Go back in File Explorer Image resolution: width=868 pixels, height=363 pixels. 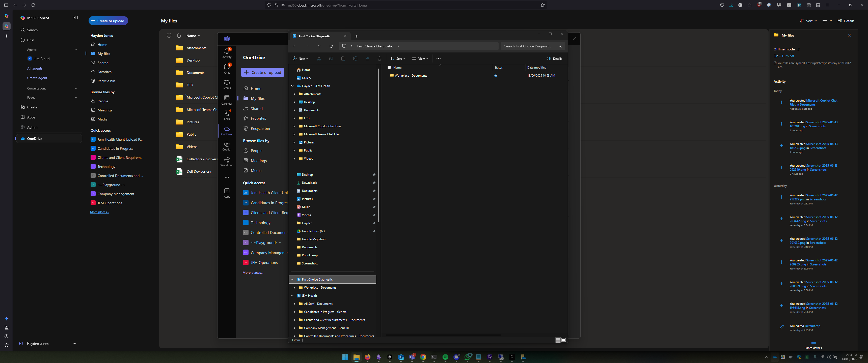pos(295,46)
